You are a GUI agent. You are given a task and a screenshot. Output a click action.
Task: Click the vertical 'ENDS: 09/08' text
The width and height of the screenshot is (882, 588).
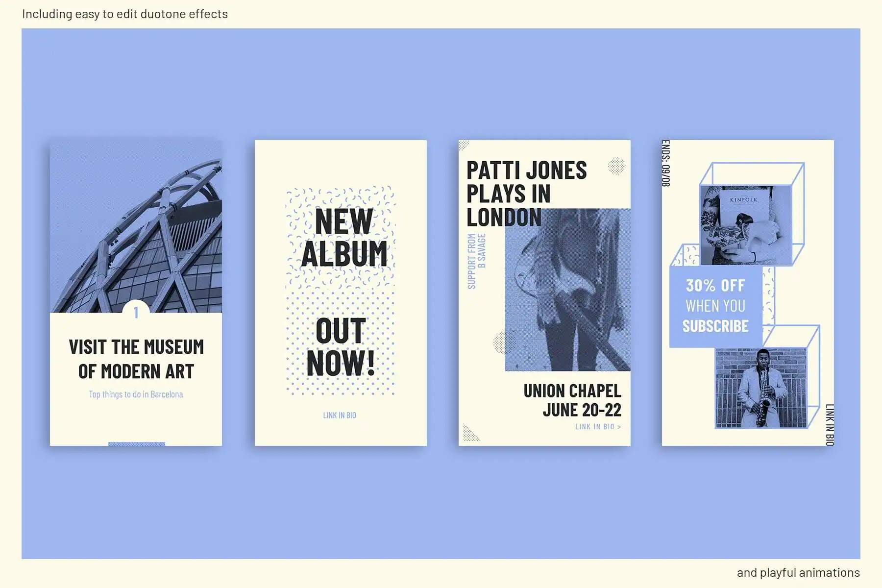point(665,164)
